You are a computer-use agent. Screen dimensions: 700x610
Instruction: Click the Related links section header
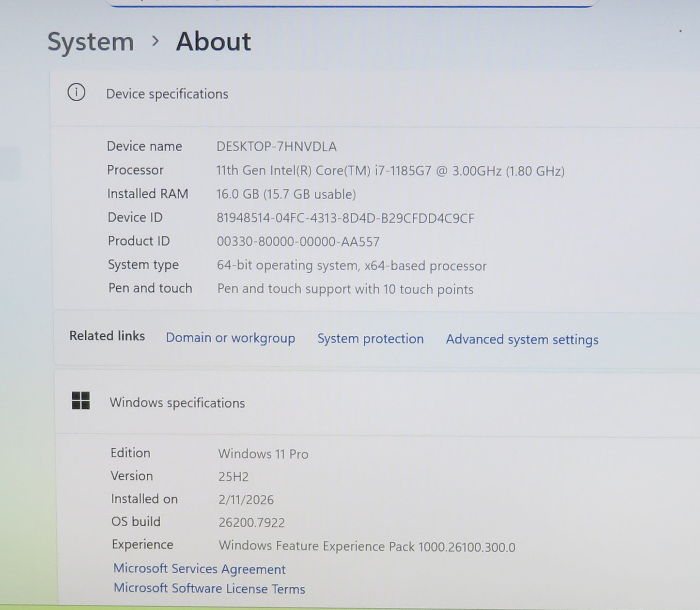pos(107,335)
